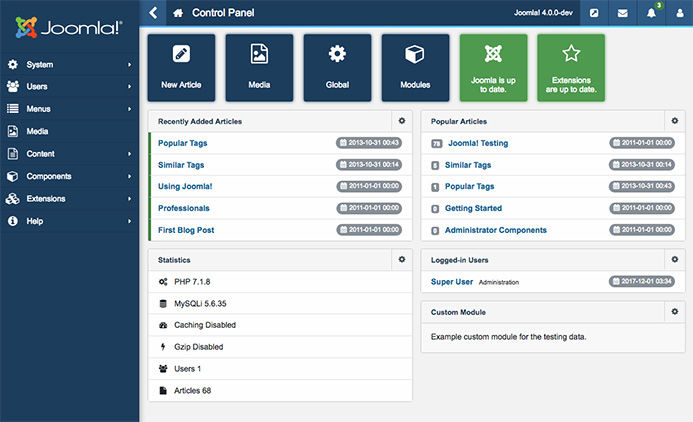
Task: Open Recently Added Articles gear settings
Action: [x=402, y=120]
